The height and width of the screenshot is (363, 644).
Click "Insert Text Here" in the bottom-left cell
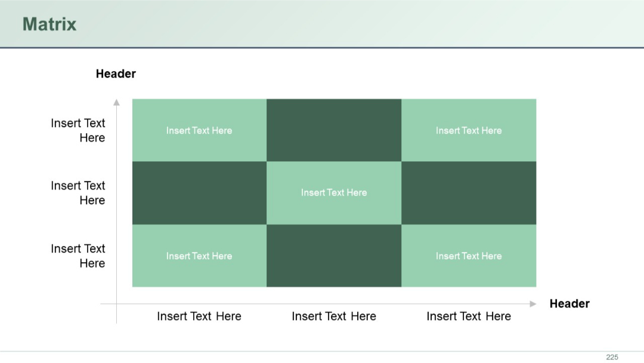(199, 256)
